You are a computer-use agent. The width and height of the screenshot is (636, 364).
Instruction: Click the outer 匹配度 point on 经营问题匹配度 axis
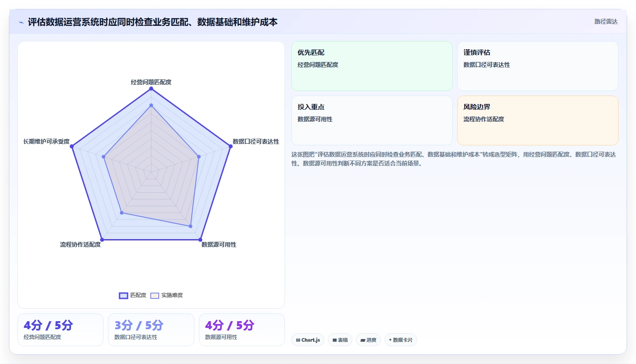pos(151,89)
